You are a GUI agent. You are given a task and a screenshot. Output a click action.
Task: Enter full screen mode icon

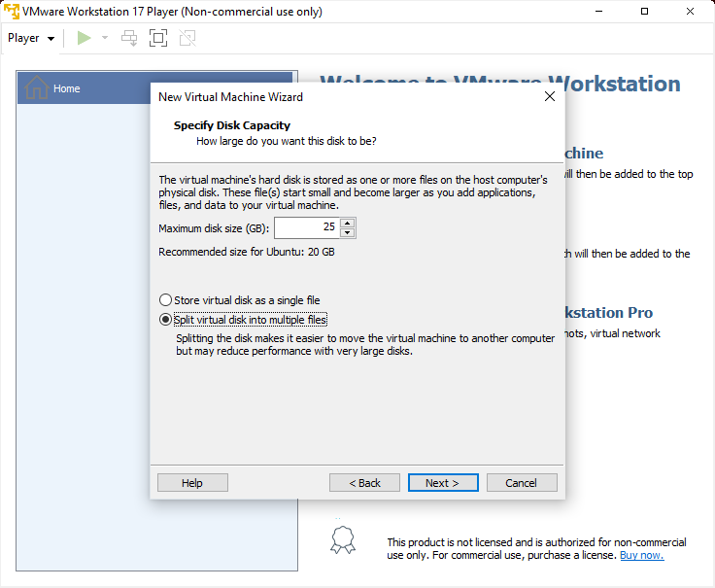tap(158, 38)
